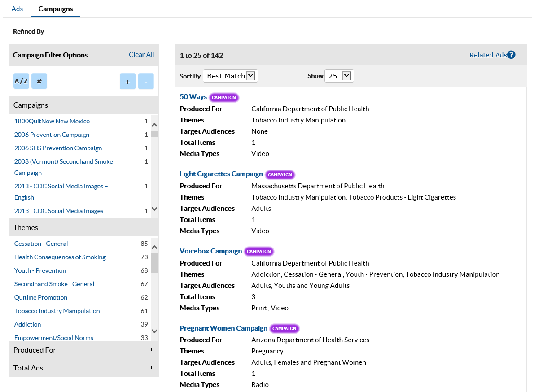
Task: Filter by Quitline Promotion theme
Action: (41, 297)
